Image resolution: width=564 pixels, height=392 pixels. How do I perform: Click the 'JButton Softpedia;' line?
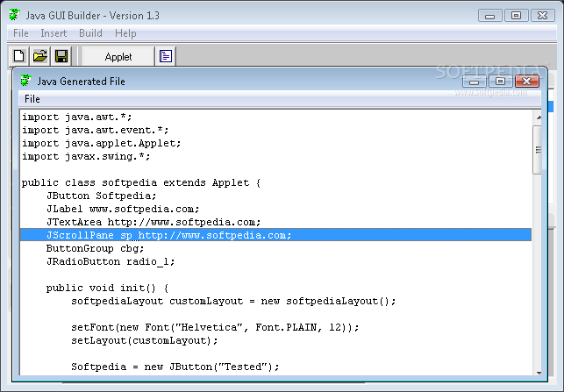click(x=102, y=196)
